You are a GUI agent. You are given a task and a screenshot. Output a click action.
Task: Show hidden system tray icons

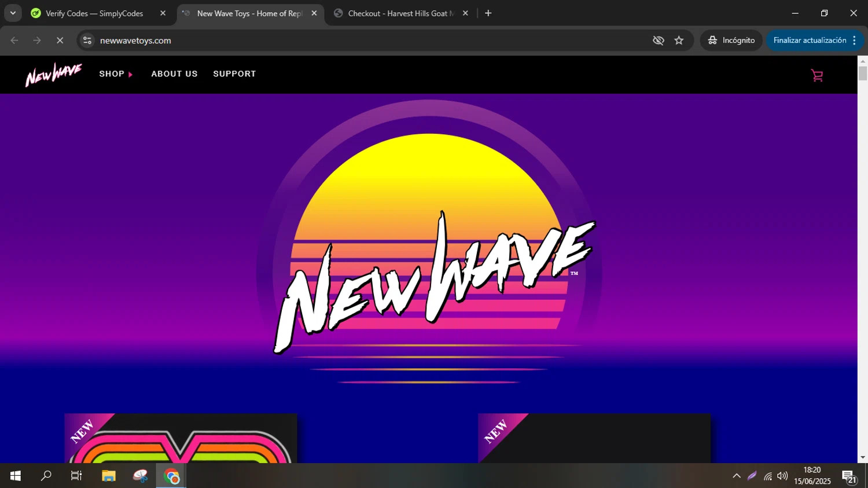click(737, 476)
